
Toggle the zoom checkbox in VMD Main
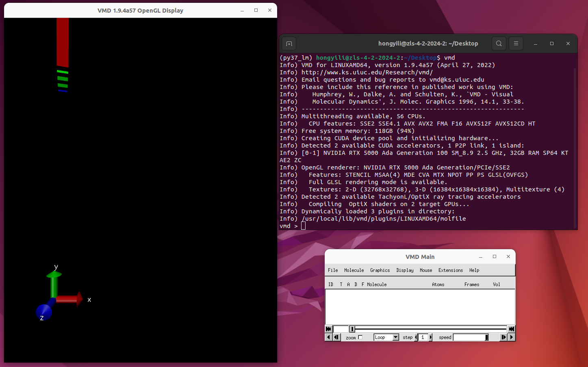coord(360,337)
